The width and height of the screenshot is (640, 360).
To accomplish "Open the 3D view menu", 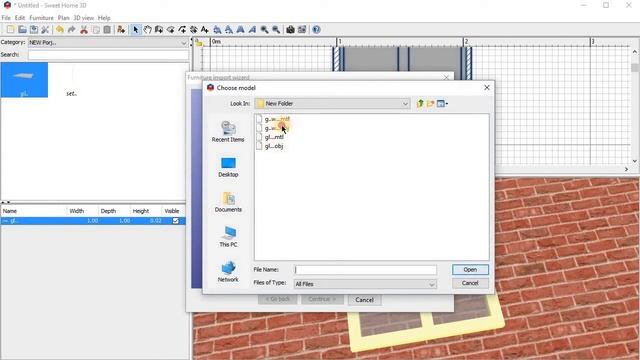I will coord(84,18).
